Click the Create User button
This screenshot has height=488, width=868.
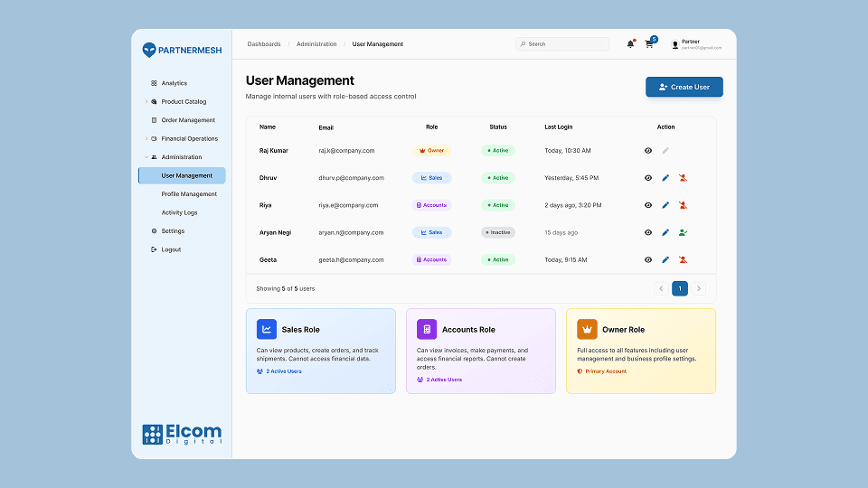(684, 87)
